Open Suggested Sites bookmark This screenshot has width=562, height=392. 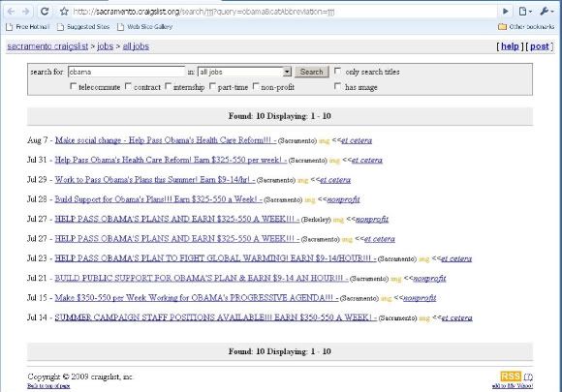click(x=83, y=27)
